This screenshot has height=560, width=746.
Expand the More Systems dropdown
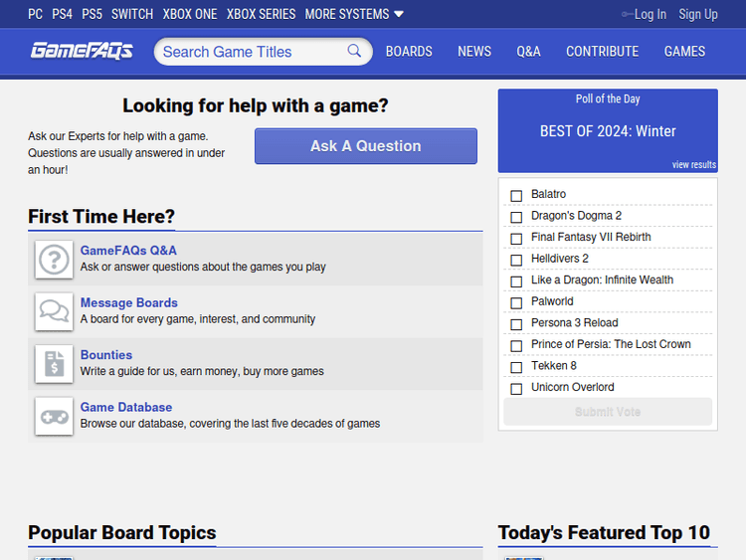[x=354, y=14]
